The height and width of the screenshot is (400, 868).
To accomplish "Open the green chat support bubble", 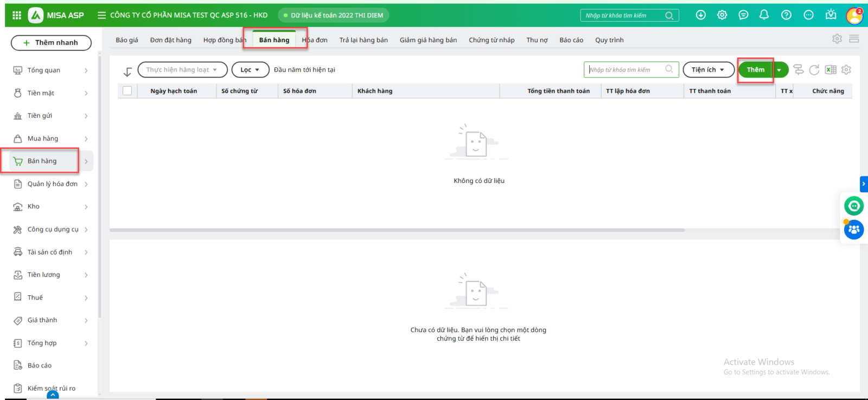I will tap(853, 206).
